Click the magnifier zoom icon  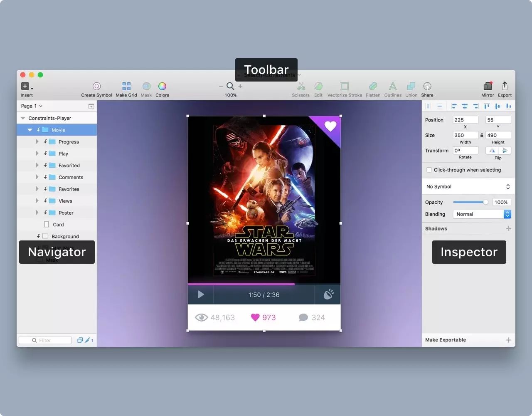click(x=230, y=86)
